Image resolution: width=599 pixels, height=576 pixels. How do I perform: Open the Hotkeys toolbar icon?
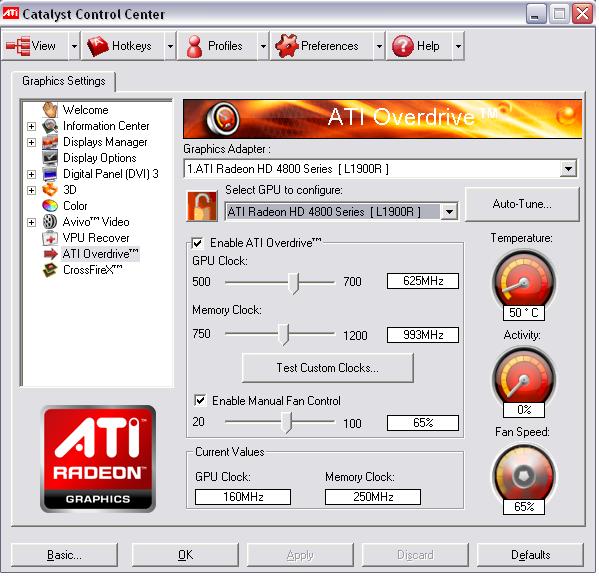click(x=98, y=46)
